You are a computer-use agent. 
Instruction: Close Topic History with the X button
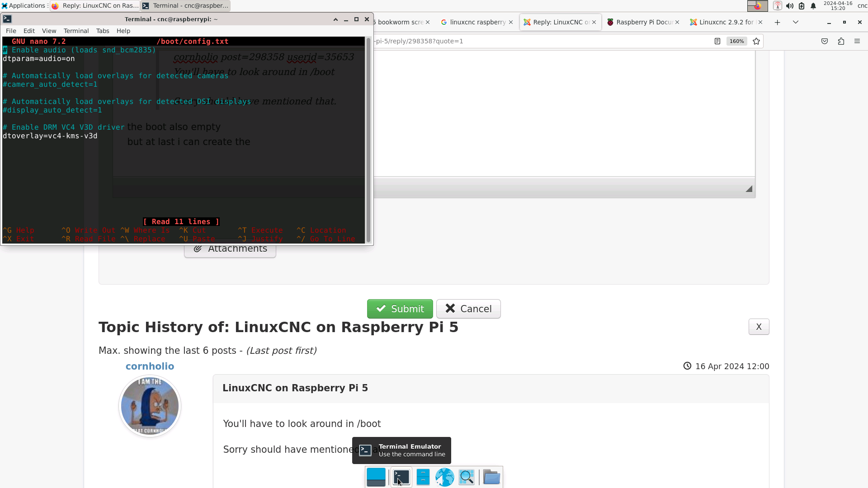point(759,327)
